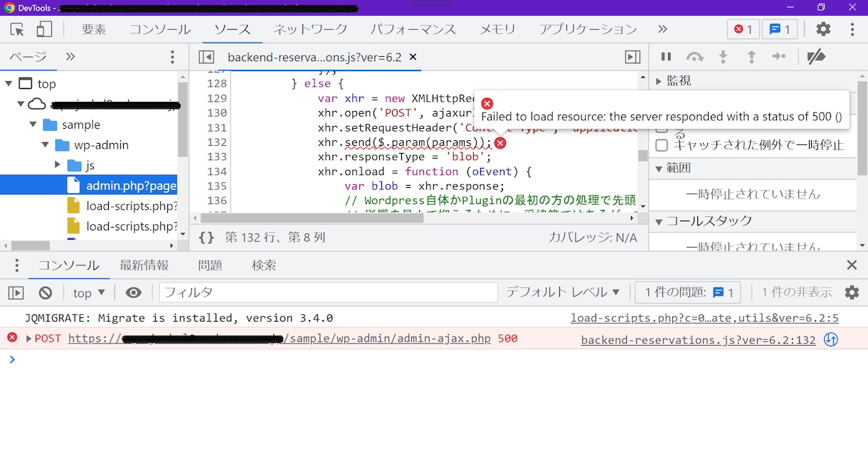
Task: Click the step over icon
Action: [694, 57]
